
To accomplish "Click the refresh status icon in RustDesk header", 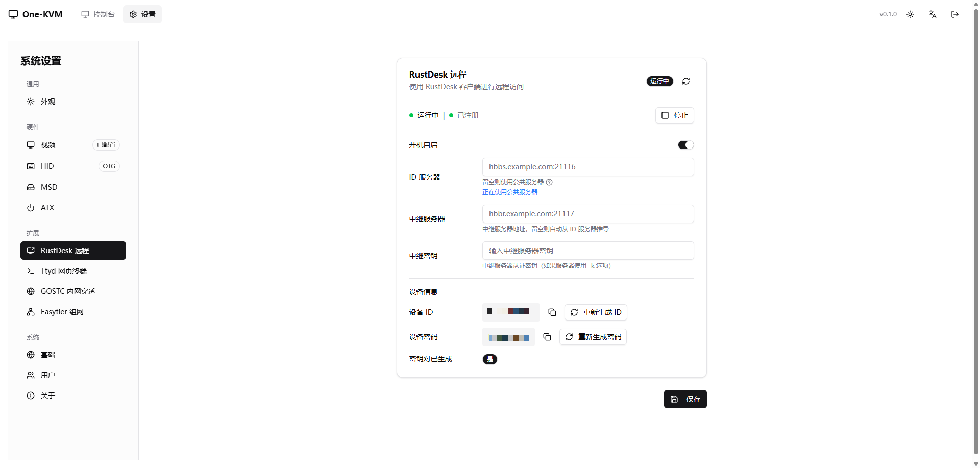I will 686,81.
